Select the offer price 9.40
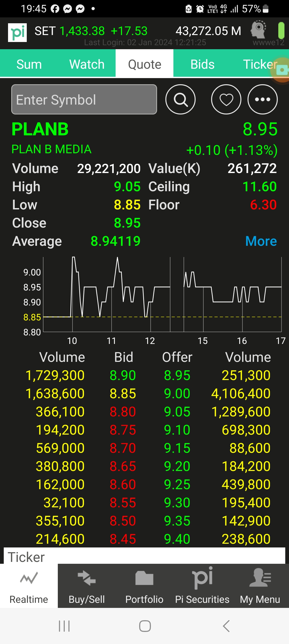Screen dimensions: 289x644 [177, 539]
